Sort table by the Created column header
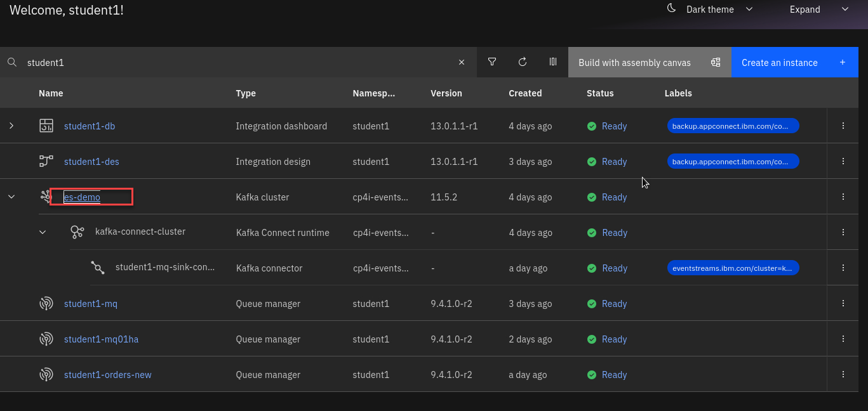The height and width of the screenshot is (411, 868). coord(525,93)
